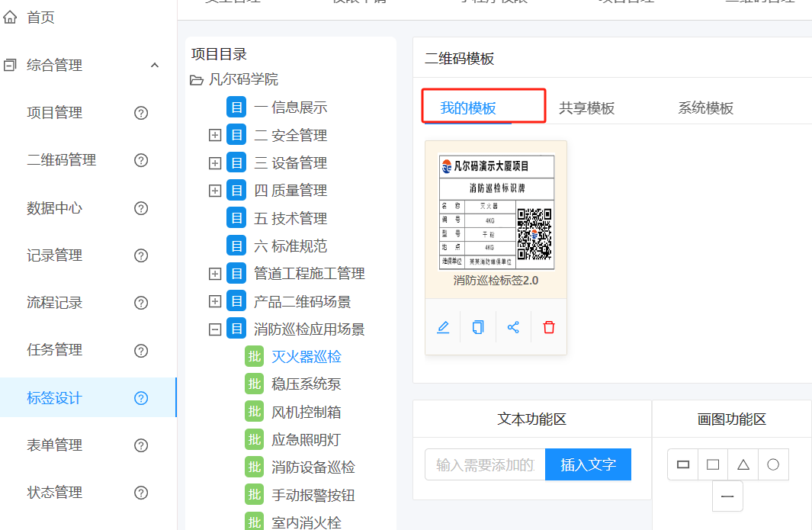Select the triangle shape drawing tool

coord(743,464)
